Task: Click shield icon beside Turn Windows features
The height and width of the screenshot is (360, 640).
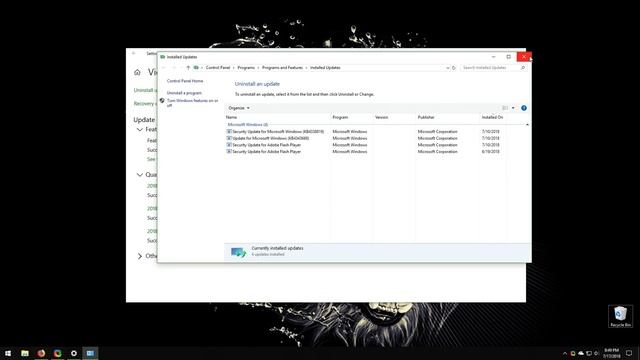Action: pyautogui.click(x=162, y=100)
